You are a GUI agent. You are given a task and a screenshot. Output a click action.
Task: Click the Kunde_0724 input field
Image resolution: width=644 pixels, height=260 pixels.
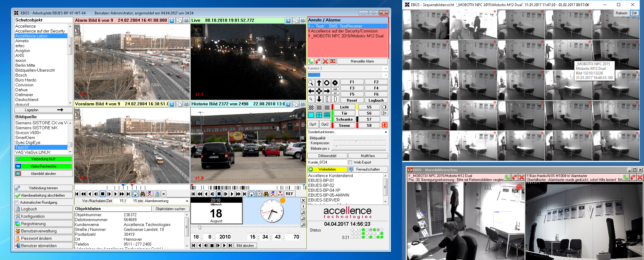[327, 162]
